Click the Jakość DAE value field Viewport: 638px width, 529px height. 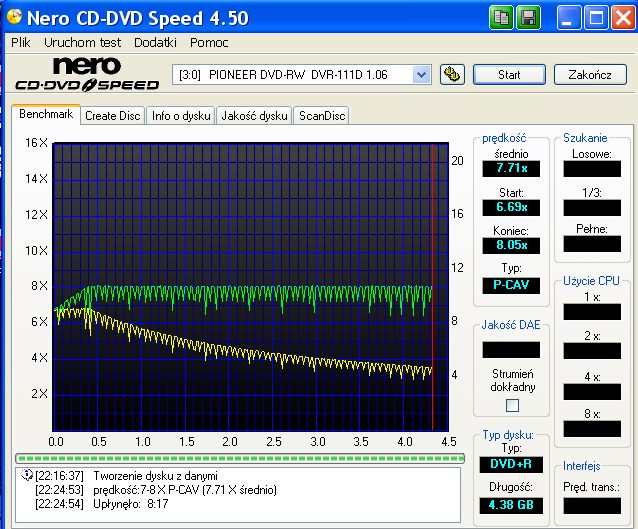pos(511,350)
